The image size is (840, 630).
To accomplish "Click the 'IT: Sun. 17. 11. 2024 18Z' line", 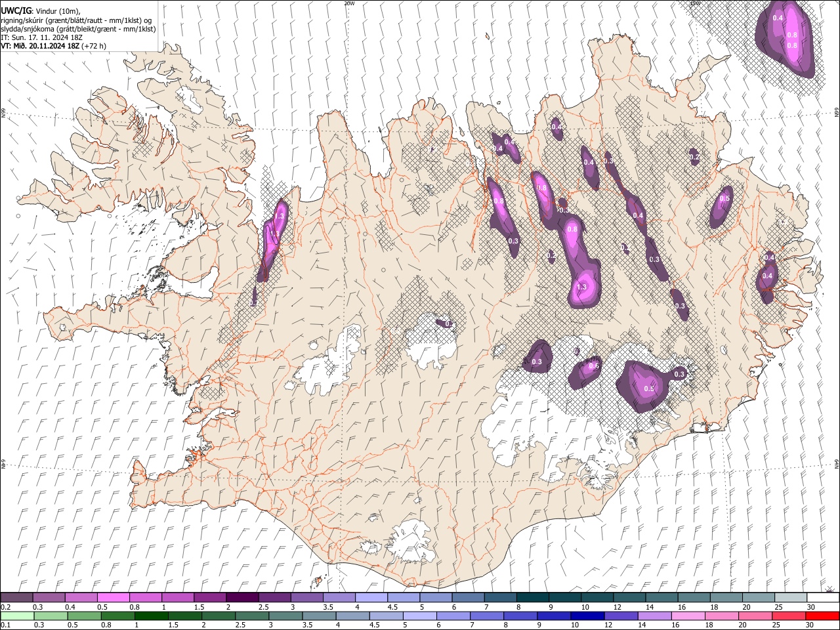I will (42, 37).
